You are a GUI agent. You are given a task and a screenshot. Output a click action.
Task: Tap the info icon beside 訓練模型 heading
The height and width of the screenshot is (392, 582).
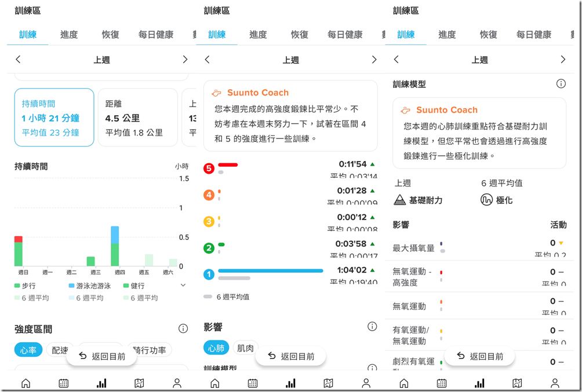[x=561, y=84]
